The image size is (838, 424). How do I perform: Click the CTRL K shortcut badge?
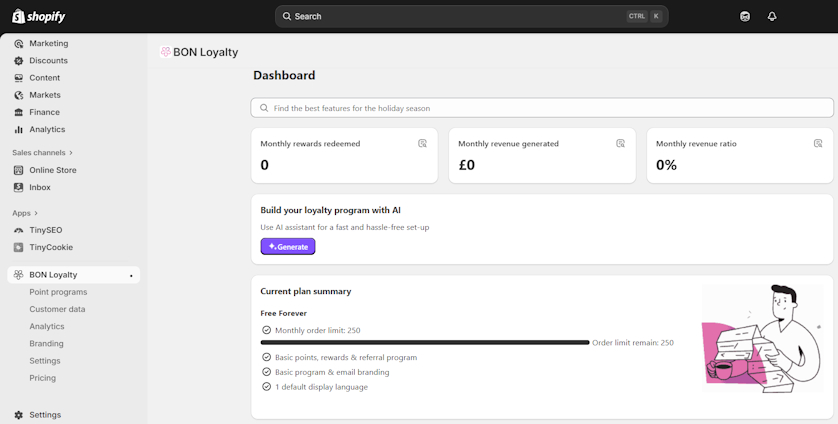coord(645,17)
